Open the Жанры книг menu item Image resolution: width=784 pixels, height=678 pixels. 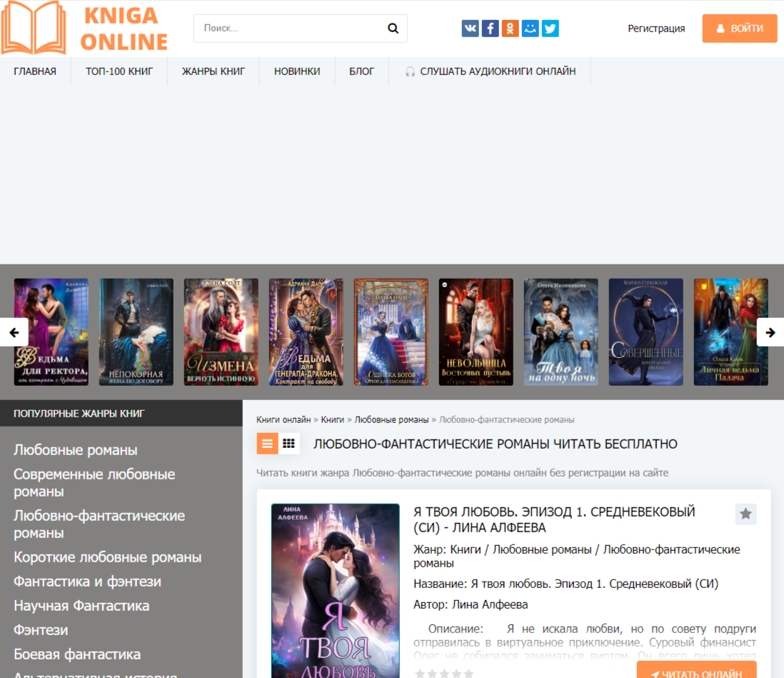213,71
